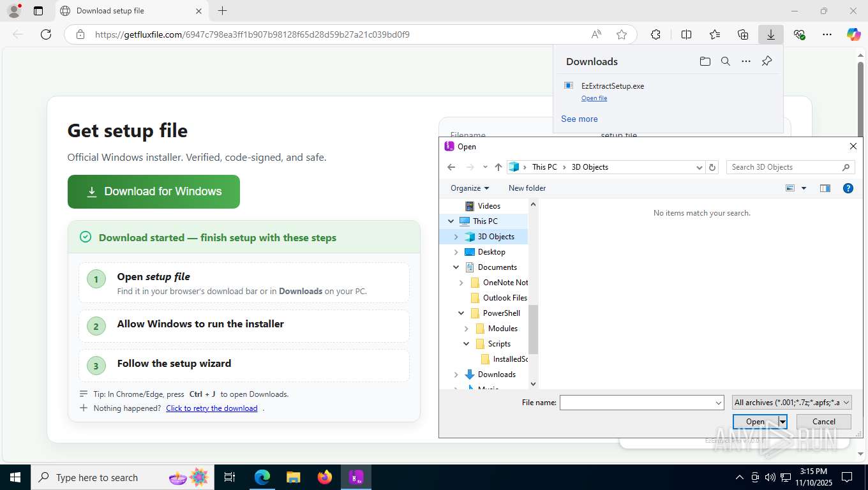Expand the 3D Objects tree node
This screenshot has height=490, width=868.
pos(456,237)
